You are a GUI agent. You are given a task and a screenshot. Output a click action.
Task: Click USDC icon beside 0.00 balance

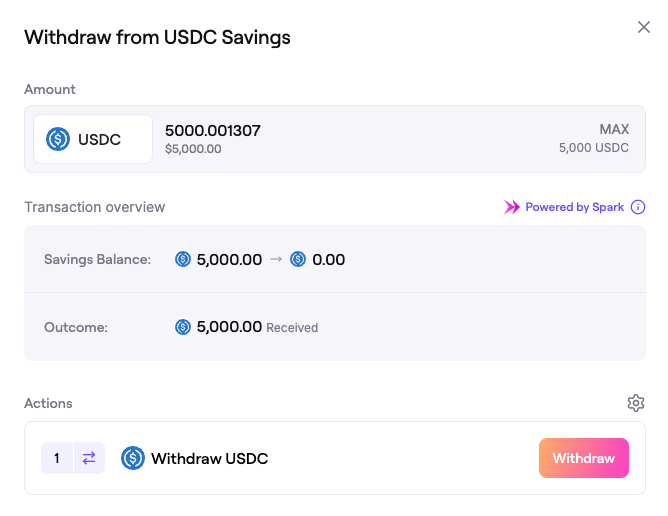(298, 260)
